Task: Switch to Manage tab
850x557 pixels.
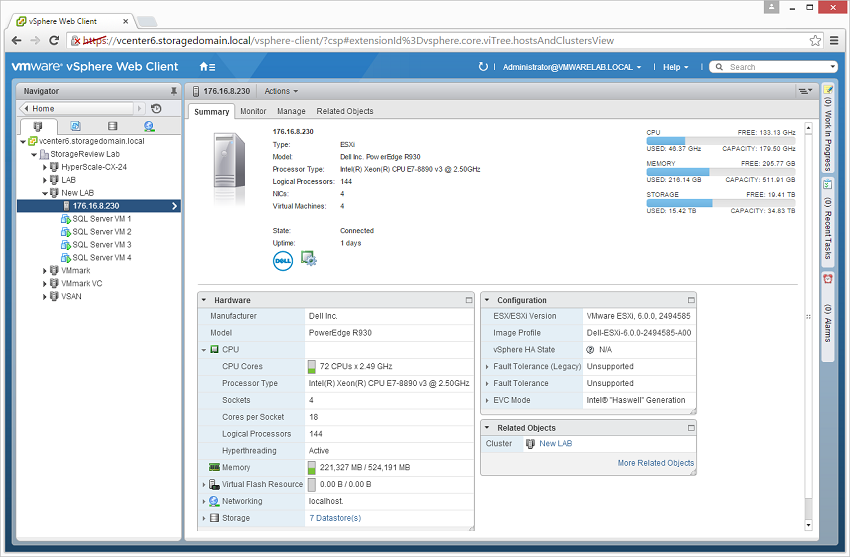Action: coord(291,111)
